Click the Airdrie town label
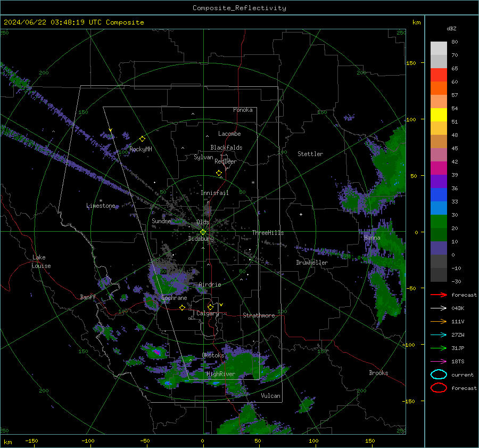Image resolution: width=479 pixels, height=448 pixels. click(210, 284)
